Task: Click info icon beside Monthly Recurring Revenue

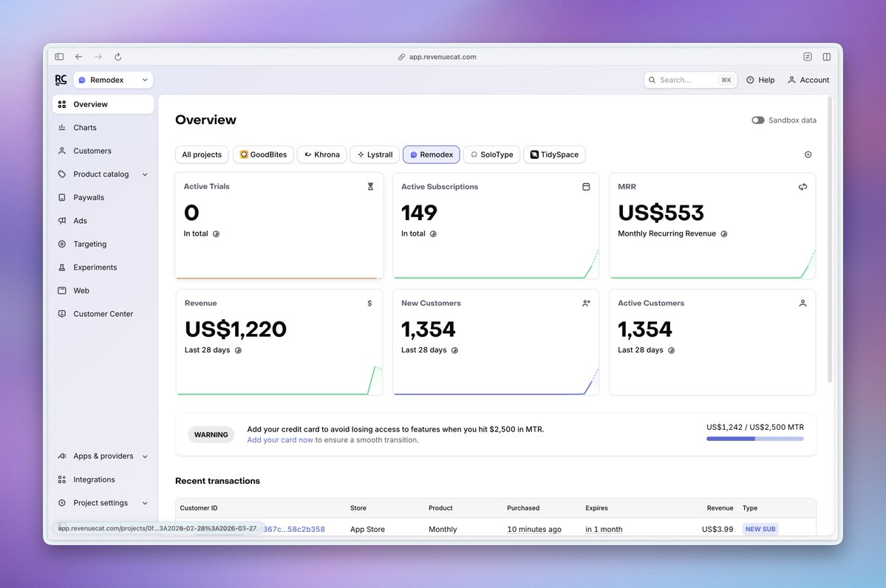Action: tap(724, 234)
